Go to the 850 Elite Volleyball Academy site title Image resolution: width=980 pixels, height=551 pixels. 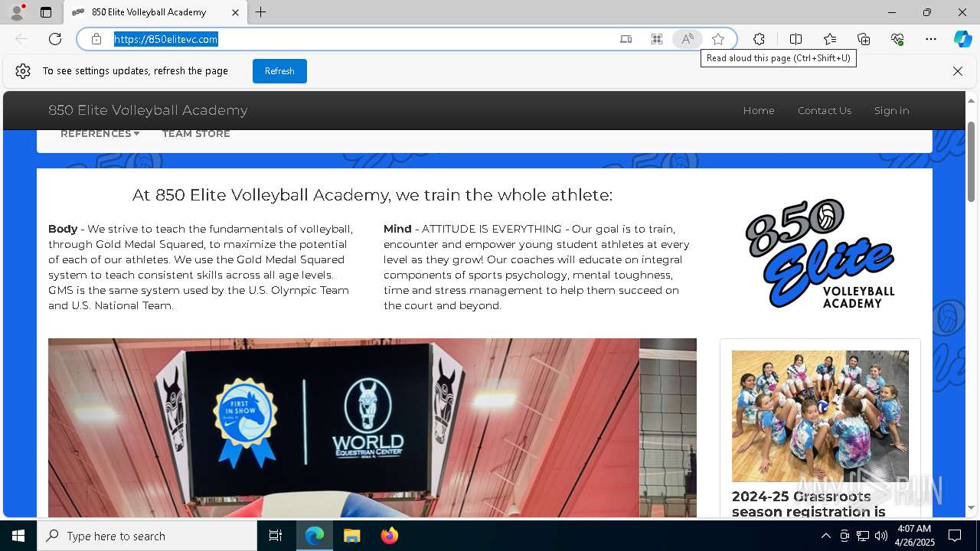click(x=148, y=110)
